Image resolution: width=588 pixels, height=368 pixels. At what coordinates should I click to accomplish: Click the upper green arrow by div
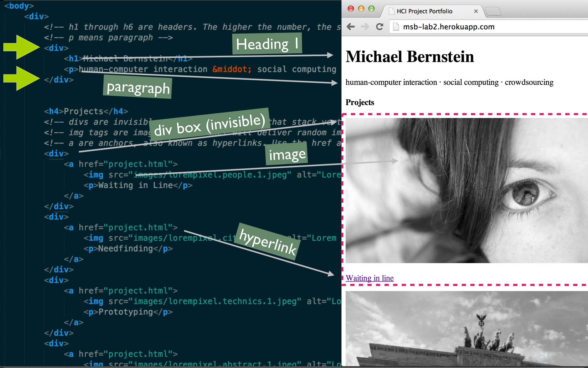point(21,47)
